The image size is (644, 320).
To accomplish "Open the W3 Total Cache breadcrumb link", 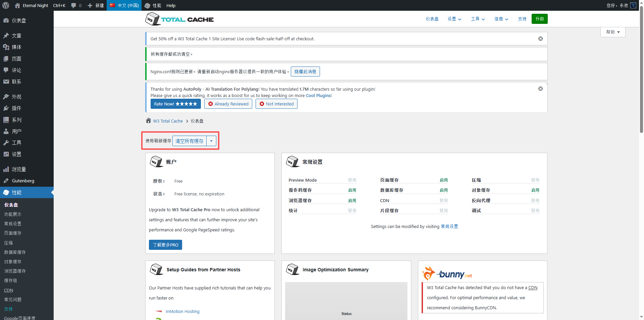I will [x=168, y=121].
